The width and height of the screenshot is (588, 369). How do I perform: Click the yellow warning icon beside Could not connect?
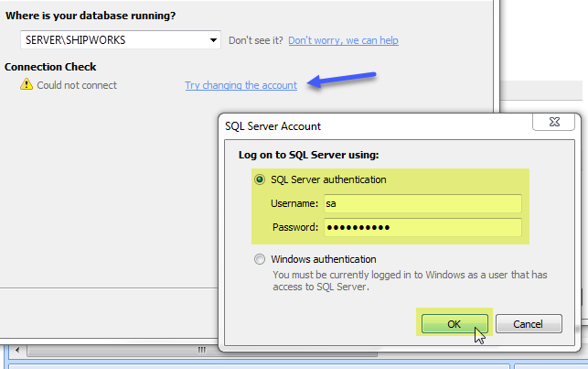(x=27, y=84)
